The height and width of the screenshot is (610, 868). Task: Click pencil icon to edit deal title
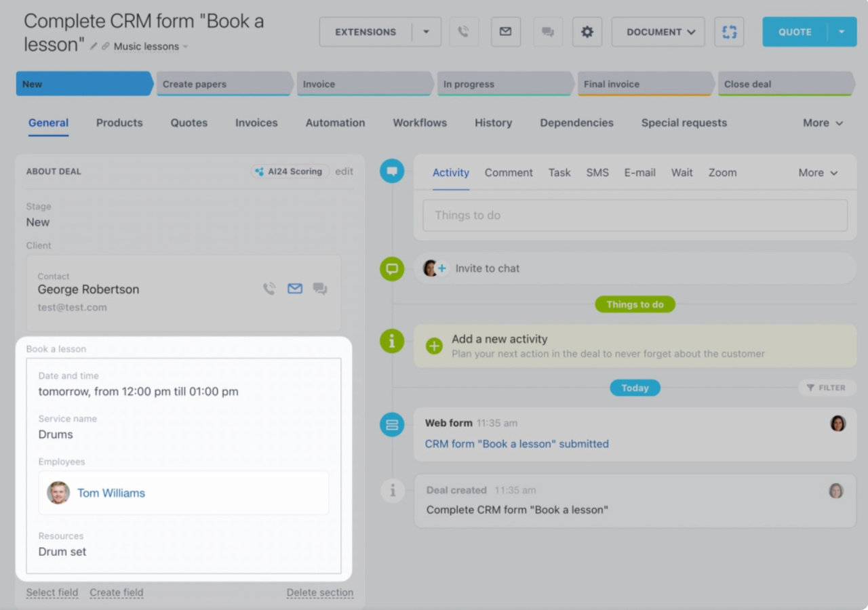coord(94,47)
